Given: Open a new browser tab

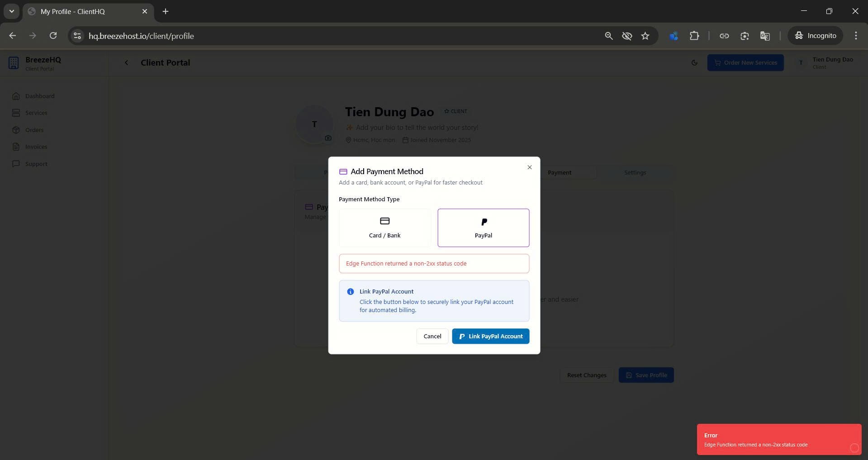Looking at the screenshot, I should coord(166,11).
